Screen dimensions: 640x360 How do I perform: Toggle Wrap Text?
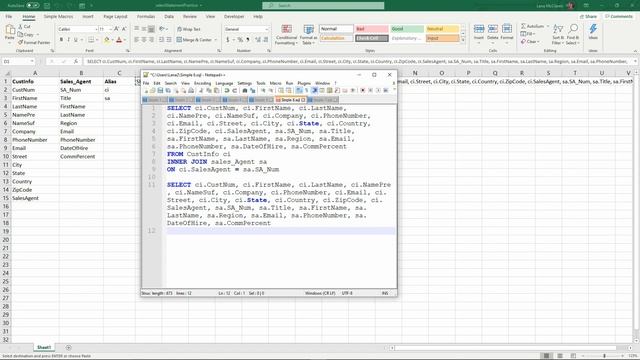point(189,29)
